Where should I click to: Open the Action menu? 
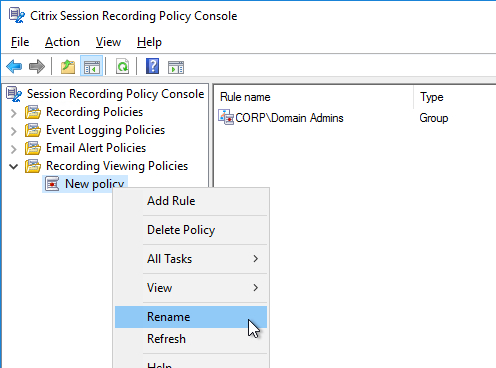(x=62, y=42)
